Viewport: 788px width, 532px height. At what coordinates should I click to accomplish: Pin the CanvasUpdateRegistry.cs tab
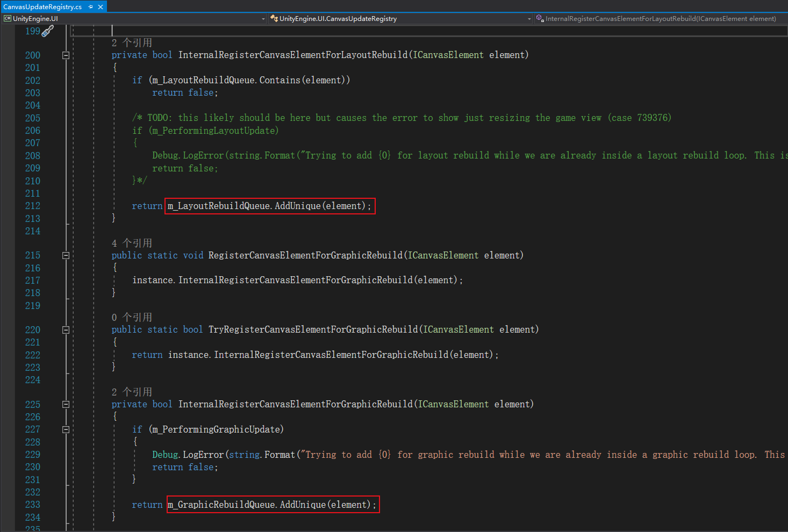point(90,7)
